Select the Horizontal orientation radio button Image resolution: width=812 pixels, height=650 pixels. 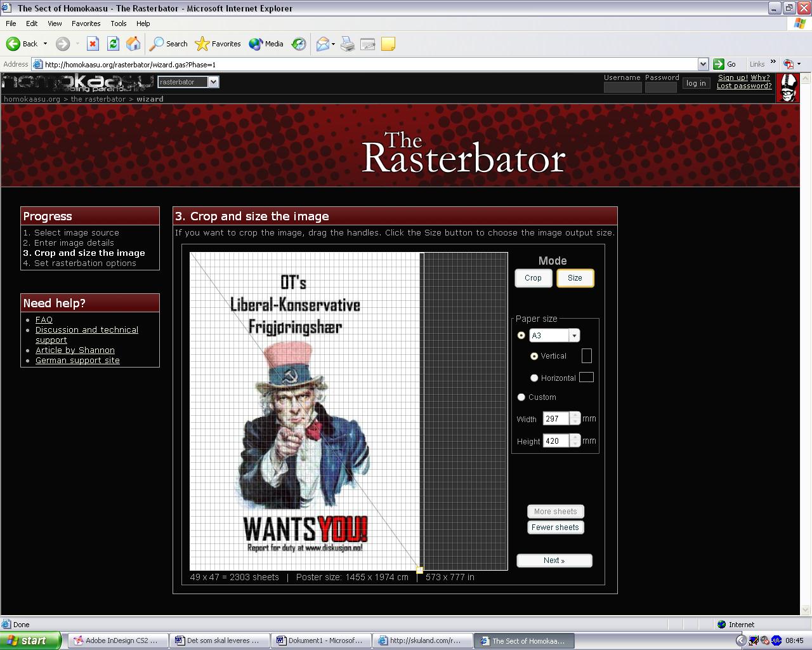point(534,378)
